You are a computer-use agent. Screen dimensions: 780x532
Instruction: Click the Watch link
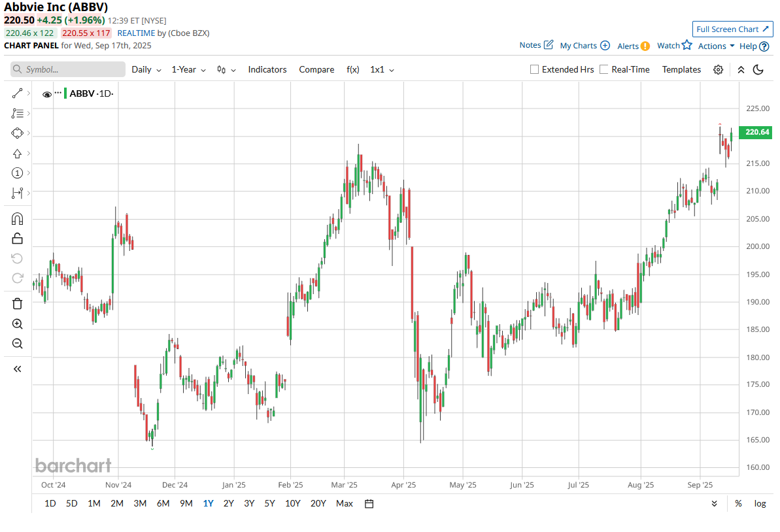(668, 46)
